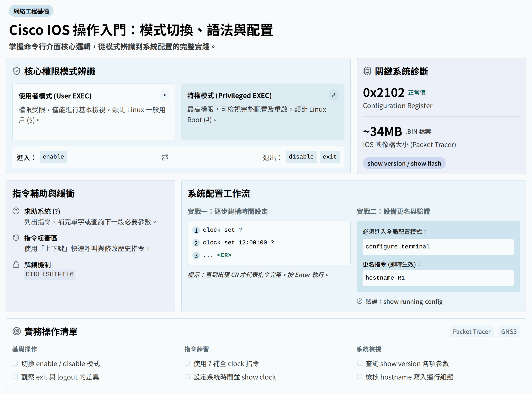The height and width of the screenshot is (394, 532).
Task: Click the check circle icon next to 驗證
Action: click(360, 301)
